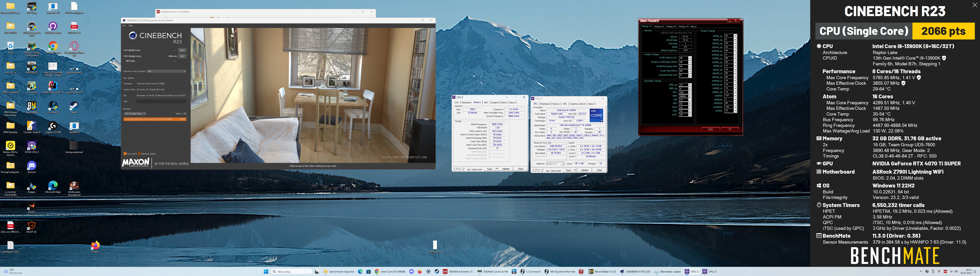This screenshot has height=276, width=980.
Task: Open the Bench tab in CPU-Z Memory window
Action: point(504,103)
